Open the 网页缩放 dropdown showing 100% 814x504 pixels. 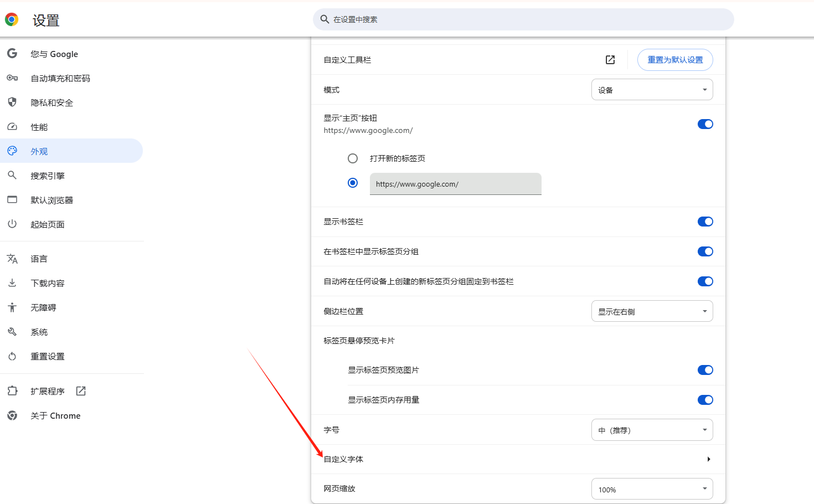tap(652, 489)
